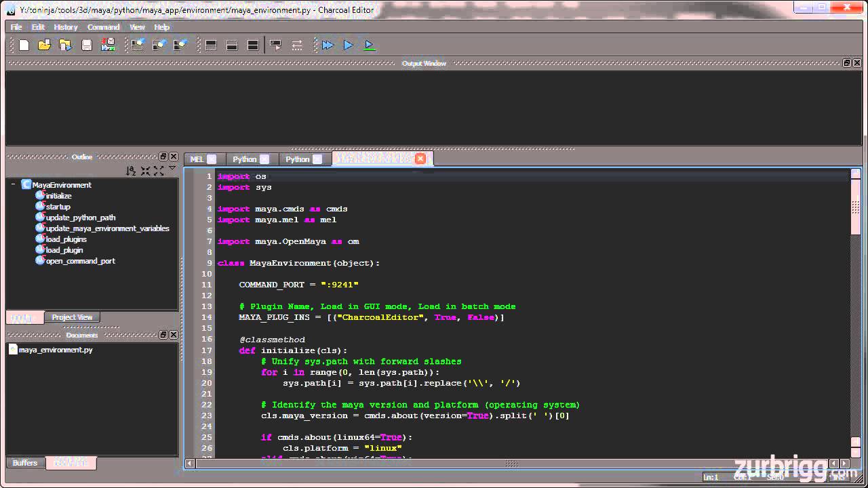Click the swap arrows toolbar icon
868x488 pixels.
point(297,45)
